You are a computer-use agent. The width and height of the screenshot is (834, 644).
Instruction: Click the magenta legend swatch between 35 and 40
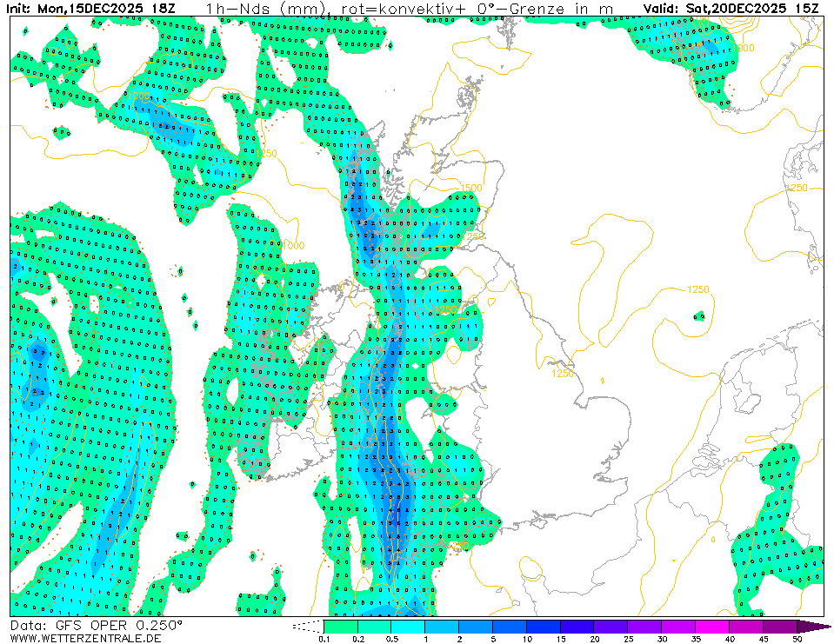point(713,626)
